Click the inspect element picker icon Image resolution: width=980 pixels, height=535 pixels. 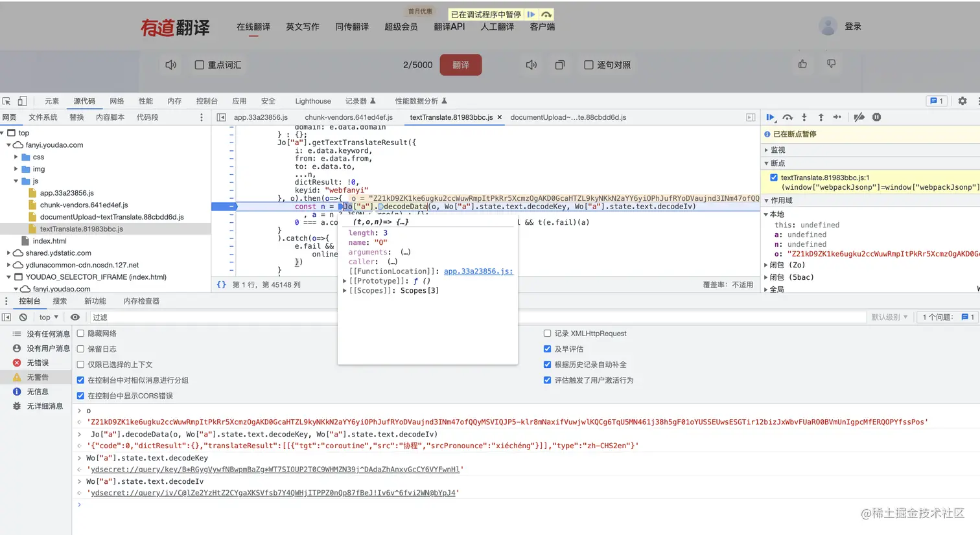[x=6, y=101]
